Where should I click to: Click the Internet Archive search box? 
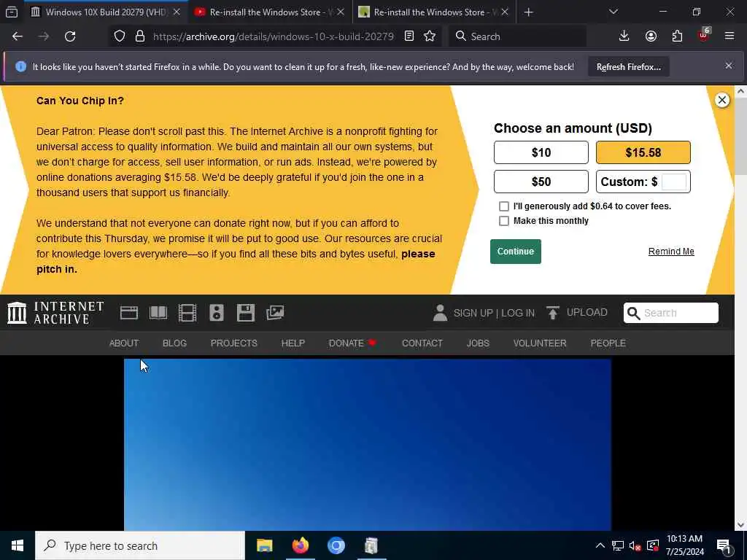point(671,313)
